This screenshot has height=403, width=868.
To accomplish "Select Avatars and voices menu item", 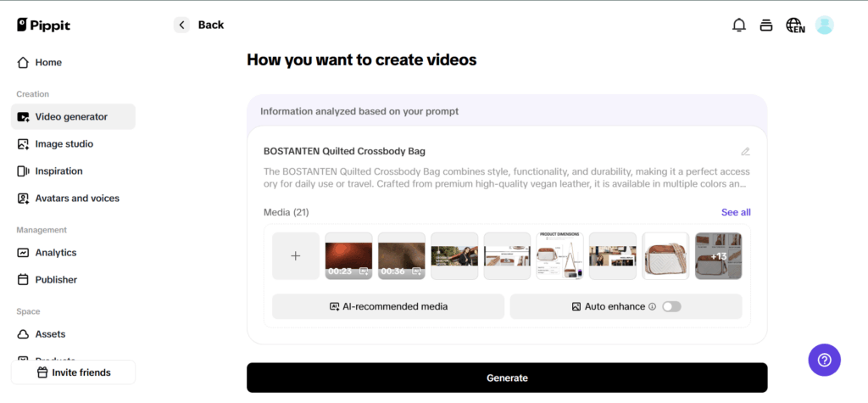I will (76, 199).
